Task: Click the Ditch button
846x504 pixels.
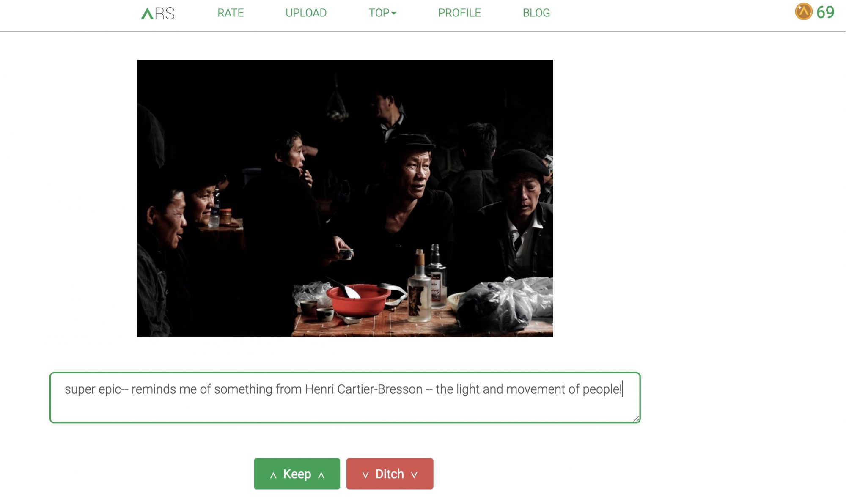Action: click(x=390, y=474)
